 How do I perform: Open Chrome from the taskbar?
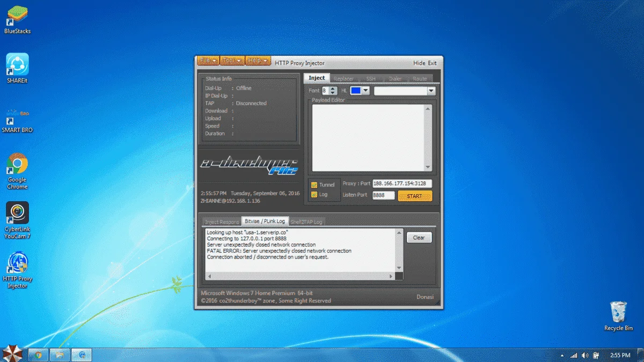click(x=38, y=354)
